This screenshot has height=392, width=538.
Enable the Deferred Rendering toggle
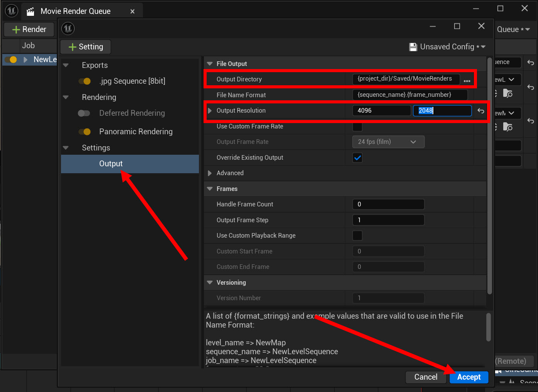(x=84, y=113)
